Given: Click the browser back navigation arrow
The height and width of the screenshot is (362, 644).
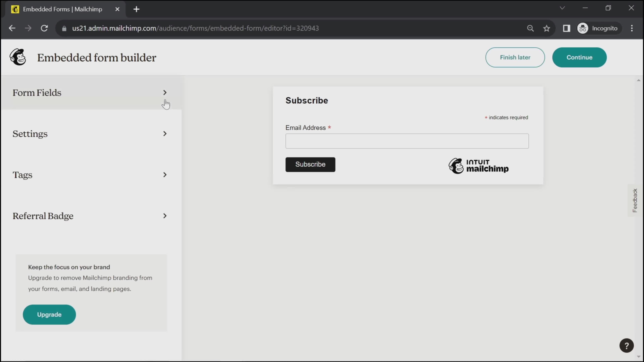Looking at the screenshot, I should pyautogui.click(x=12, y=28).
